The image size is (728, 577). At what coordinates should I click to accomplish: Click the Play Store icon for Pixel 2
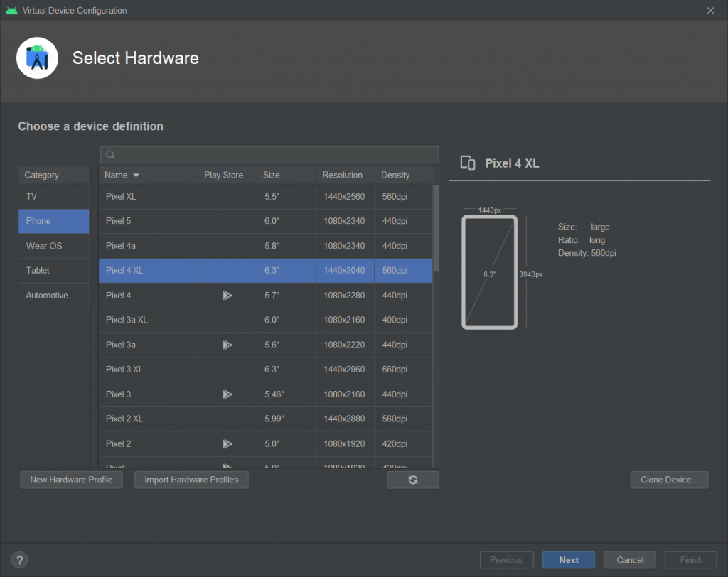point(227,444)
